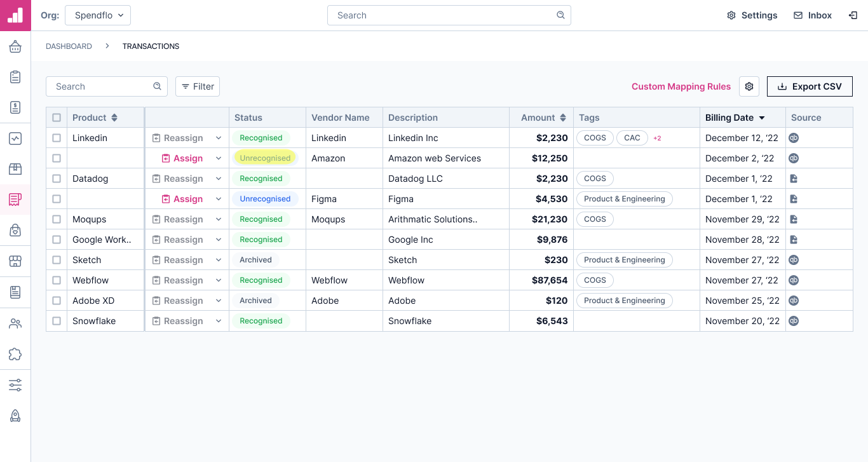The height and width of the screenshot is (462, 868).
Task: Expand the chevron in the Sketch row
Action: (x=219, y=260)
